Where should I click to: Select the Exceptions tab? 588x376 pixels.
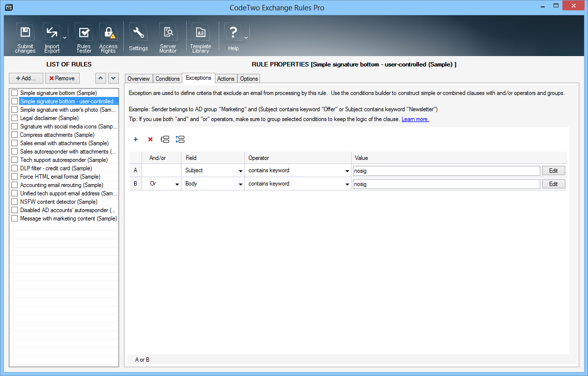(198, 78)
